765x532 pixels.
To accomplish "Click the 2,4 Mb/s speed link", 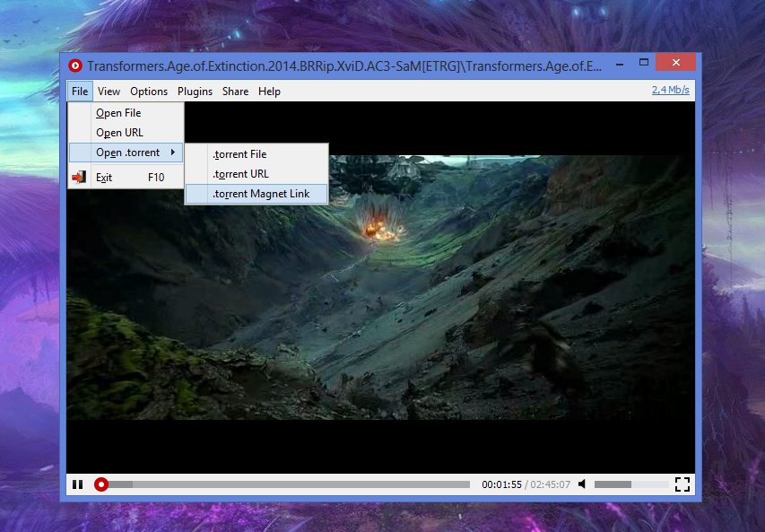I will [x=670, y=90].
